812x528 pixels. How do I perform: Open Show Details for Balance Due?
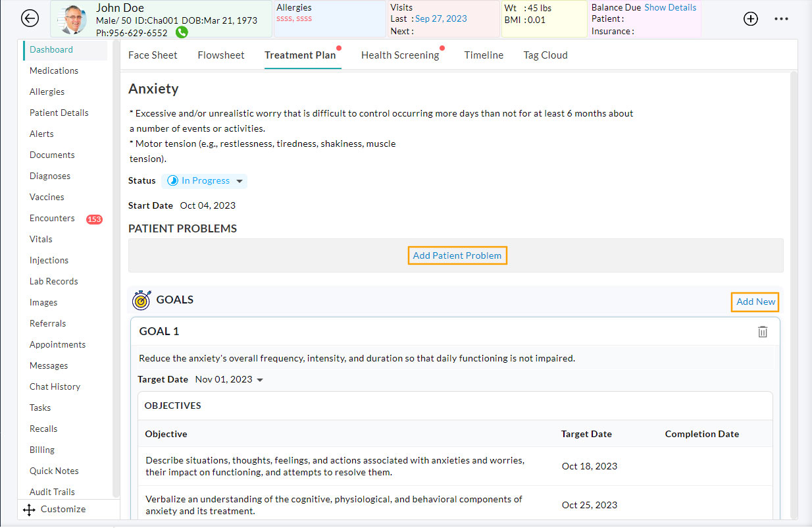[669, 7]
